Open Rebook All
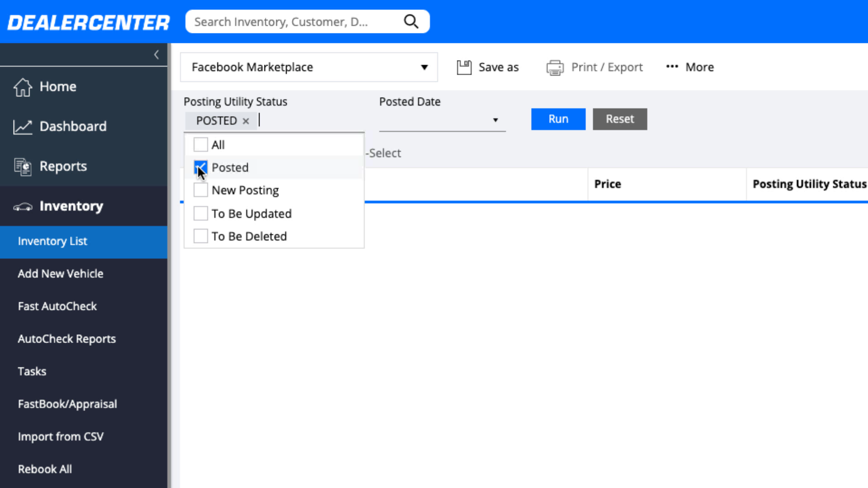 pos(84,469)
